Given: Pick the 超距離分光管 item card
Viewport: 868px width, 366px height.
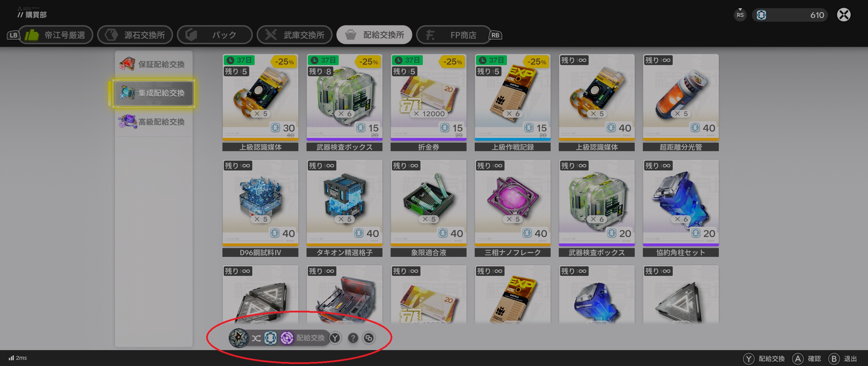Looking at the screenshot, I should pos(681,102).
